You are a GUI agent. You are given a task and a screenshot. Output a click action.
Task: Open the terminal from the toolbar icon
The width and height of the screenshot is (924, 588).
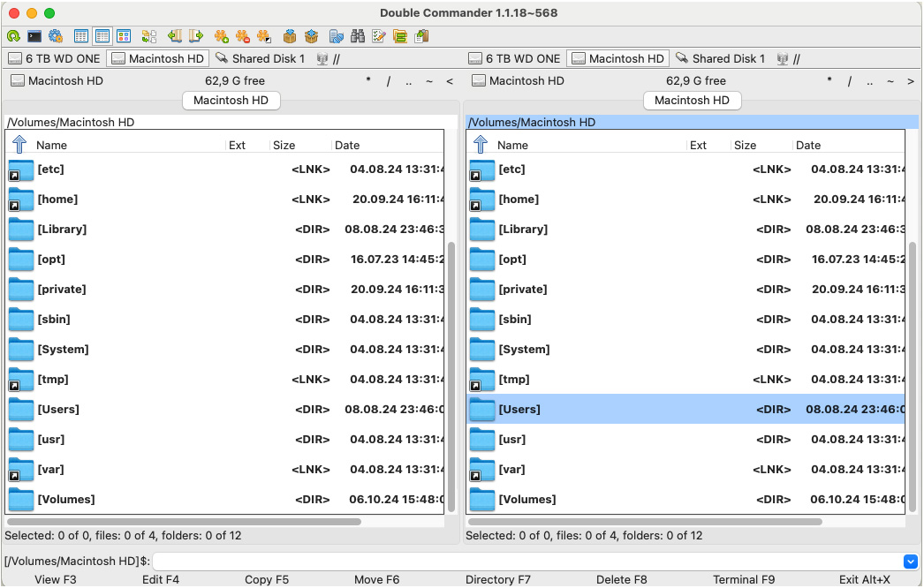click(34, 36)
